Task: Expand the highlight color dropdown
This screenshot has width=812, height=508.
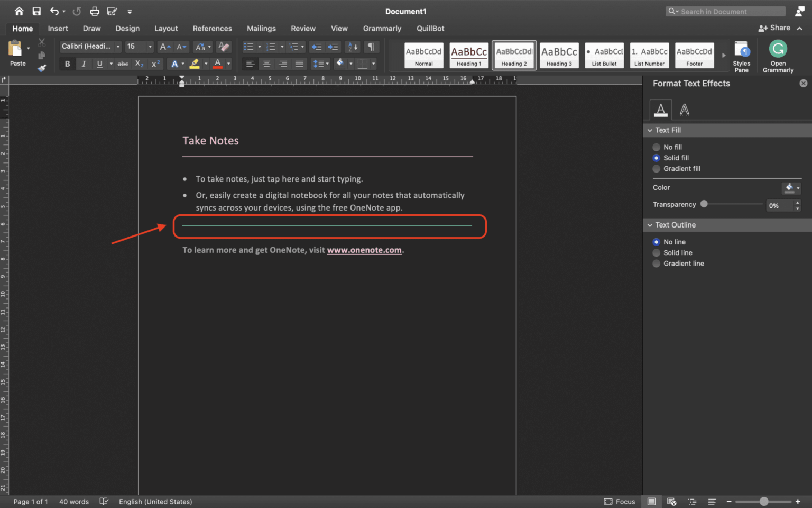Action: tap(206, 63)
